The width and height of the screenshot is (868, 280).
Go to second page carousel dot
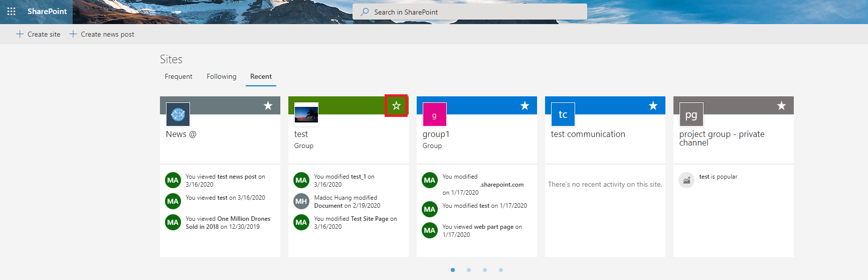pos(469,270)
